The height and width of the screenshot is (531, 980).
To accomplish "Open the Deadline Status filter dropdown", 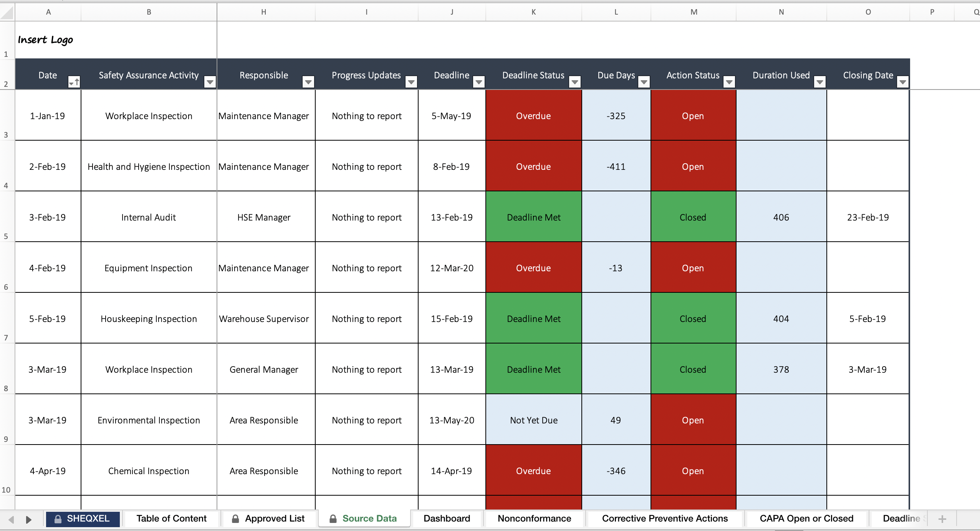I will click(574, 81).
